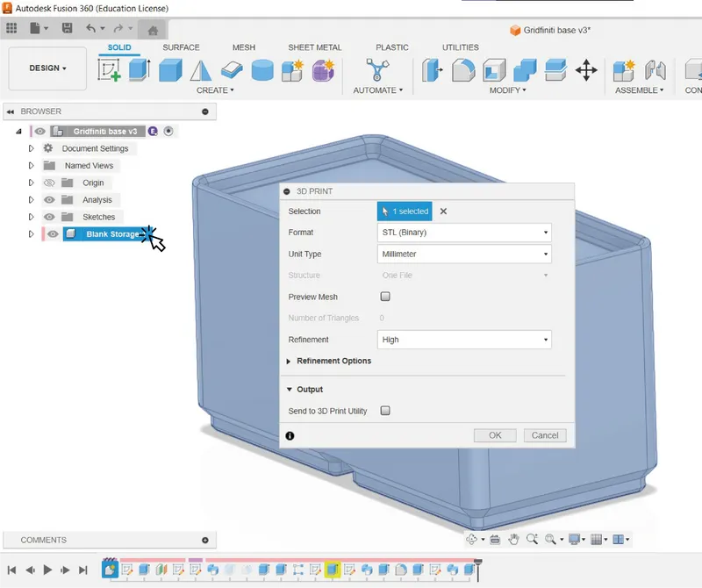Expand the Refinement Options section

pos(333,361)
